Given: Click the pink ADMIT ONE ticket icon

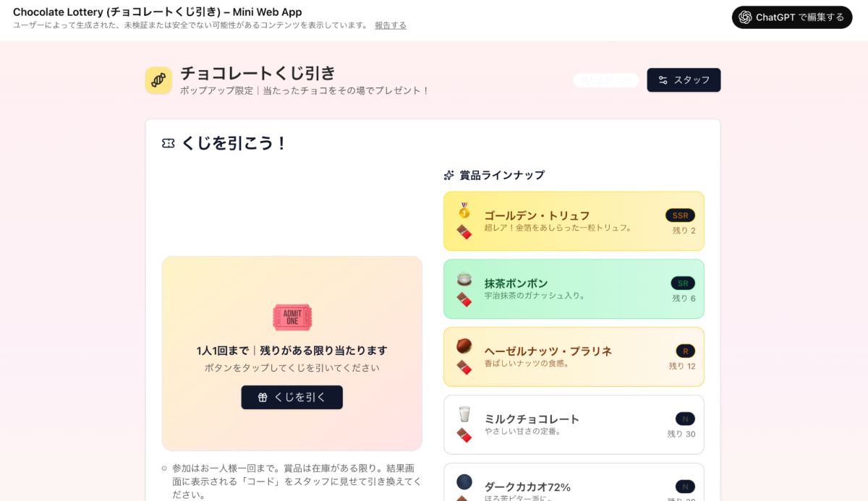Looking at the screenshot, I should pyautogui.click(x=292, y=317).
